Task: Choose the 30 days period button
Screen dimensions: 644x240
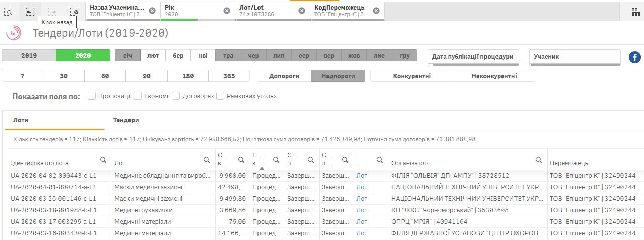Action: [x=64, y=76]
